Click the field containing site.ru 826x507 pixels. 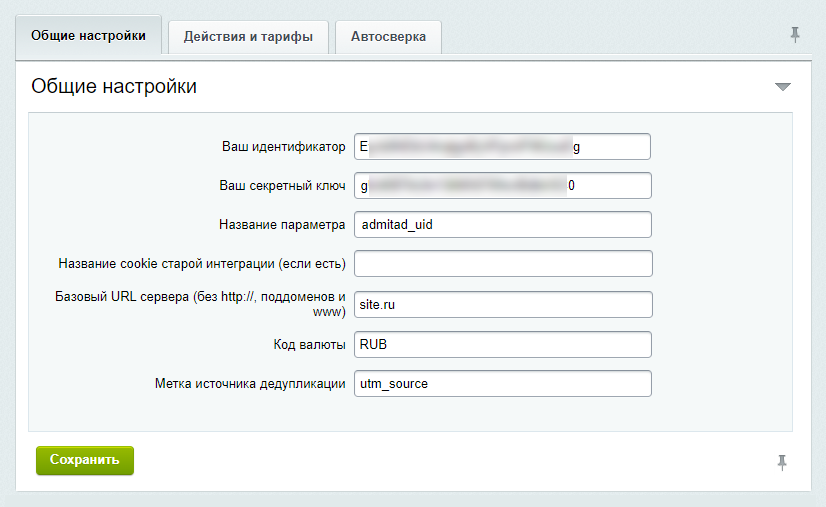tap(502, 304)
